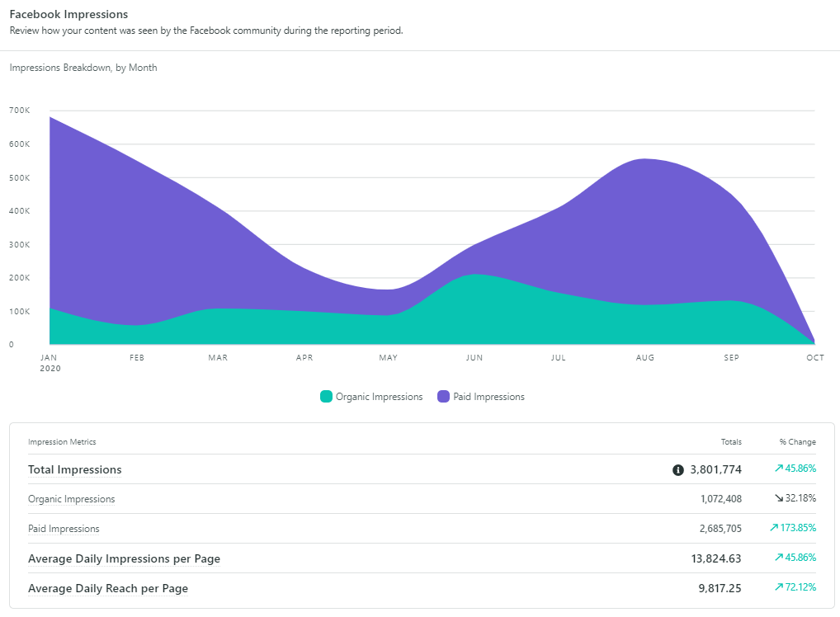Click the paid total 2,685,705
Screen dimensions: 840x617
click(720, 529)
